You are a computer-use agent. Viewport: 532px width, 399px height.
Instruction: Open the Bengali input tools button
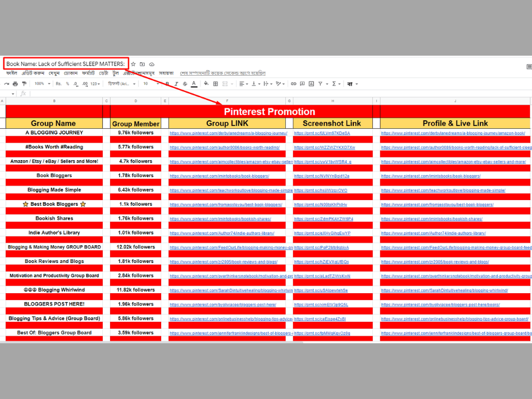click(x=352, y=84)
